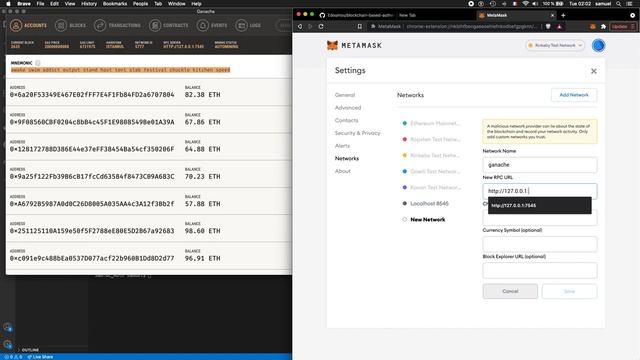Switch to the New Tab browser tab
The height and width of the screenshot is (360, 640).
pyautogui.click(x=407, y=15)
